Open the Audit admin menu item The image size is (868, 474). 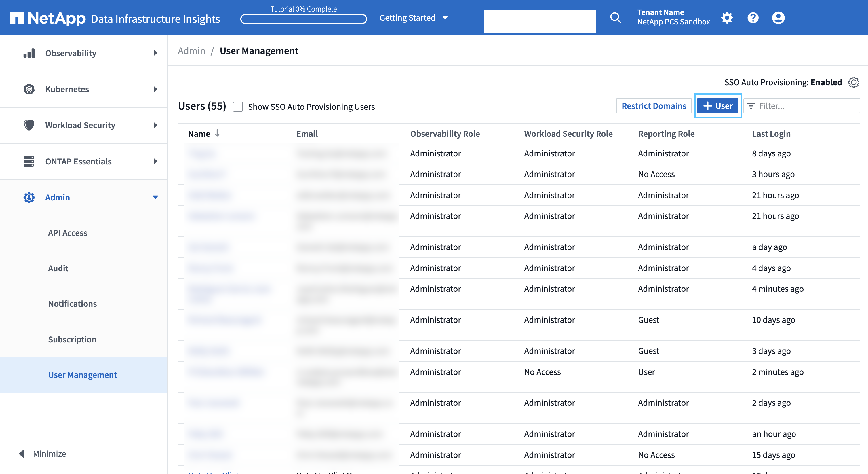coord(57,267)
